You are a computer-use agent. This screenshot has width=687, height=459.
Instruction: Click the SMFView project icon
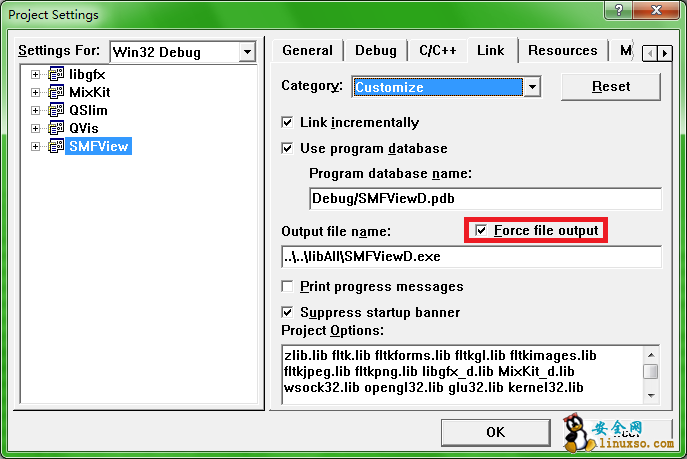(x=56, y=147)
